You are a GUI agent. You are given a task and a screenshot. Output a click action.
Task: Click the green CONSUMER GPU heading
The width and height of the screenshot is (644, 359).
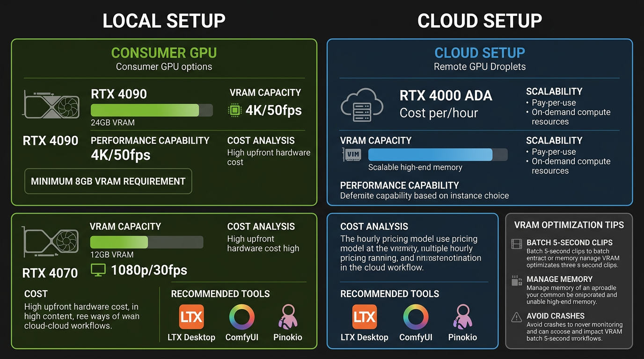coord(164,52)
